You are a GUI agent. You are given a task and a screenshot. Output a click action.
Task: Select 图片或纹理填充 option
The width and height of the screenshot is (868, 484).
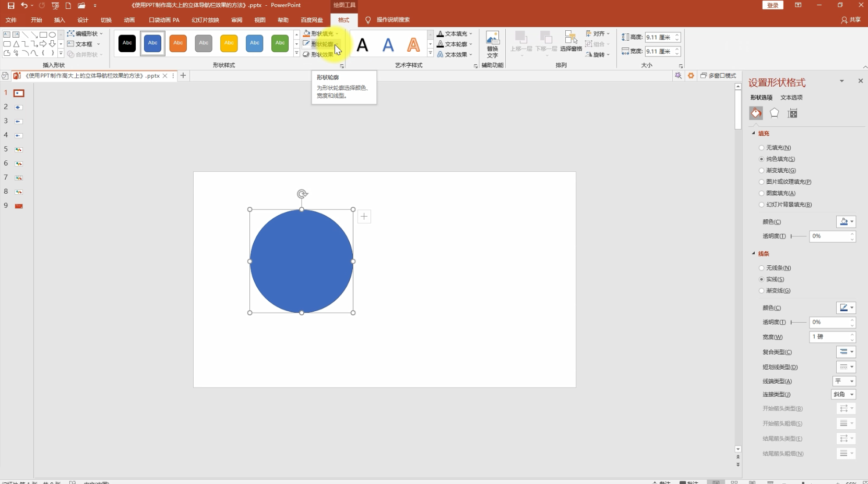click(762, 182)
